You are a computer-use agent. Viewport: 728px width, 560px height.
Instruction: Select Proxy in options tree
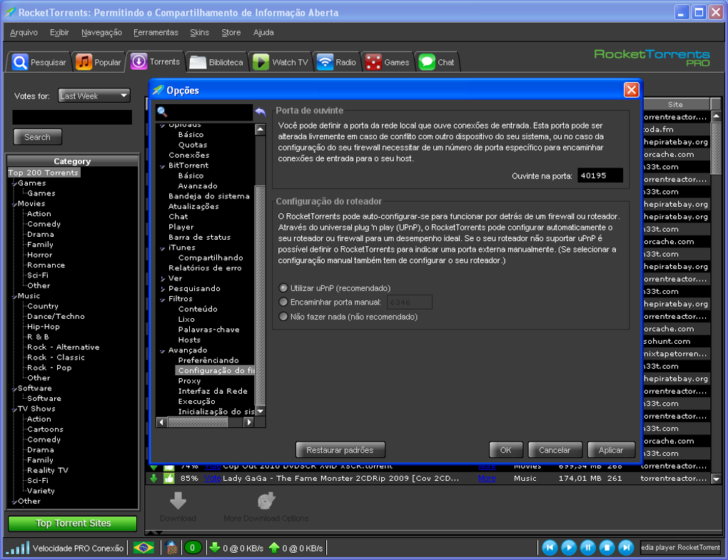tap(189, 381)
